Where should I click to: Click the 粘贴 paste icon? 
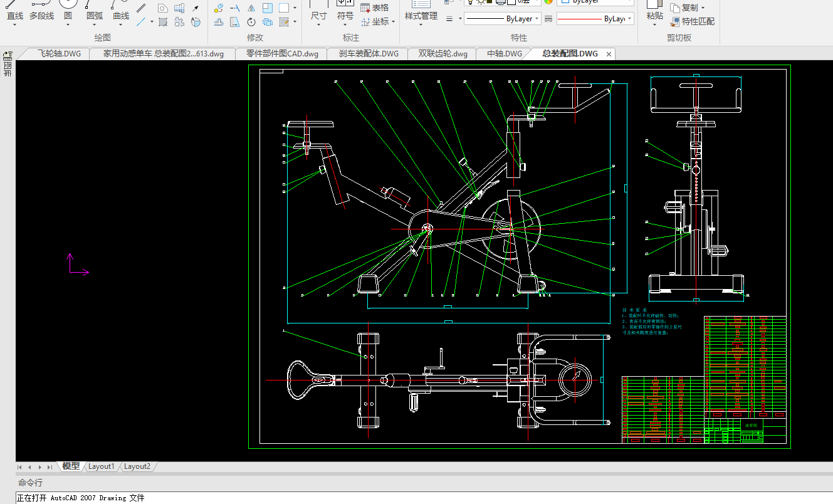point(654,11)
